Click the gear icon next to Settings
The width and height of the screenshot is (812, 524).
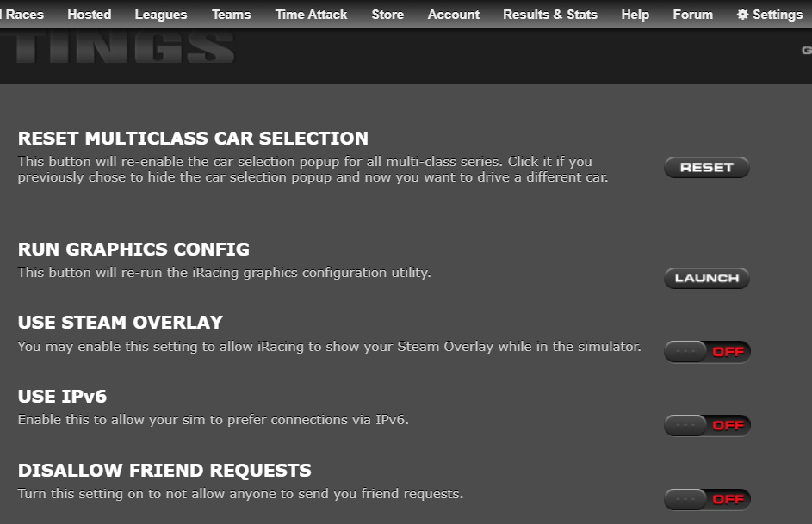(742, 15)
